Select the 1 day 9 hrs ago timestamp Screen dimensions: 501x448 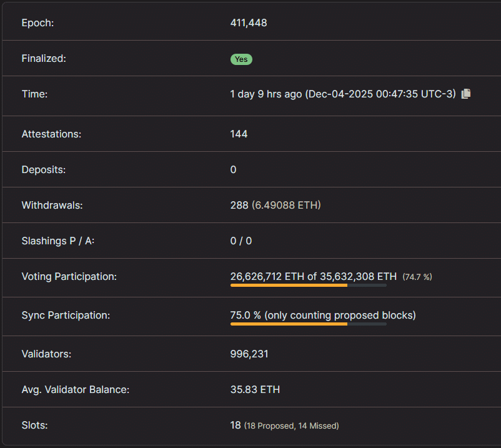pyautogui.click(x=265, y=94)
